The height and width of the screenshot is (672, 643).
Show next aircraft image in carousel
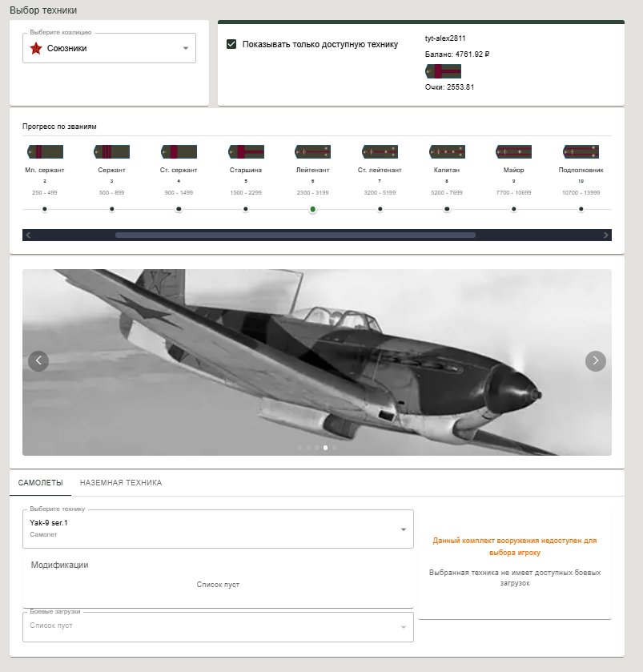point(596,361)
